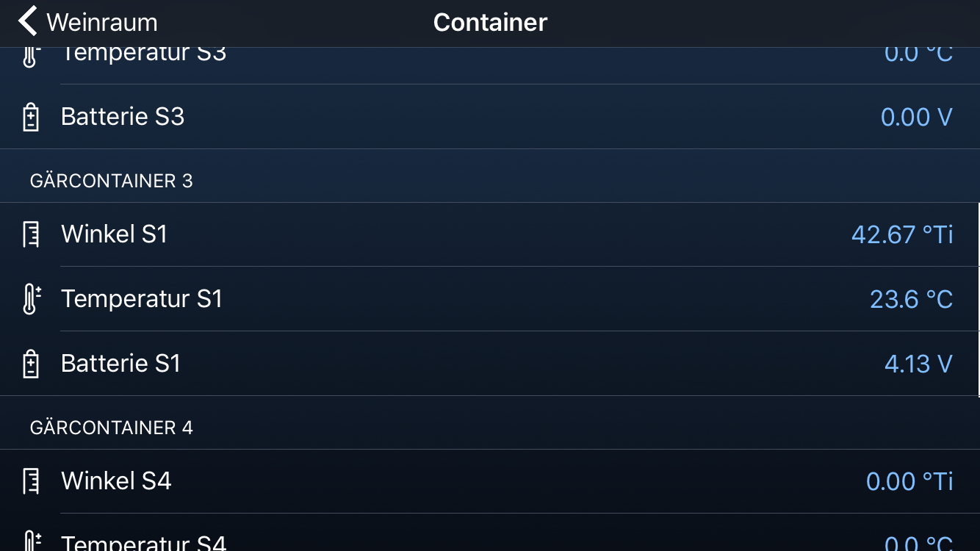
Task: Tap the 42.67 °Ti value
Action: (902, 234)
